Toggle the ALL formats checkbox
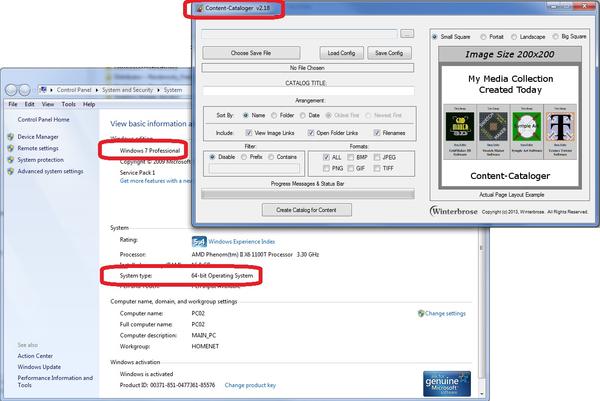This screenshot has height=401, width=600. tap(326, 157)
